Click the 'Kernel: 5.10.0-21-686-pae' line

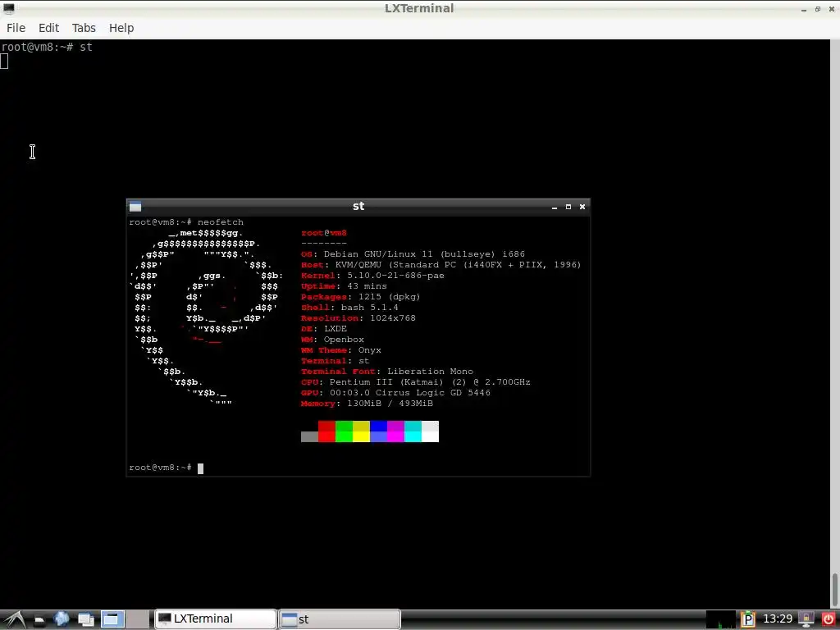point(372,276)
